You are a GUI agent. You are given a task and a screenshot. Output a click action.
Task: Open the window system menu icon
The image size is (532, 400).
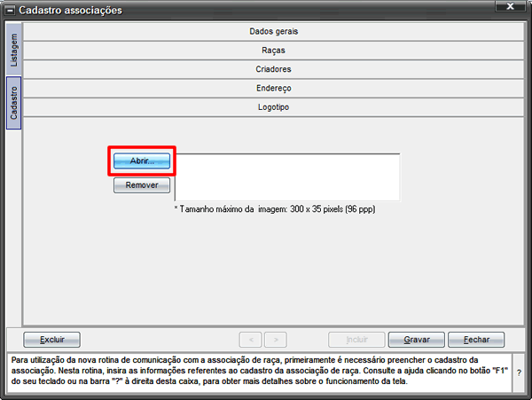[11, 11]
